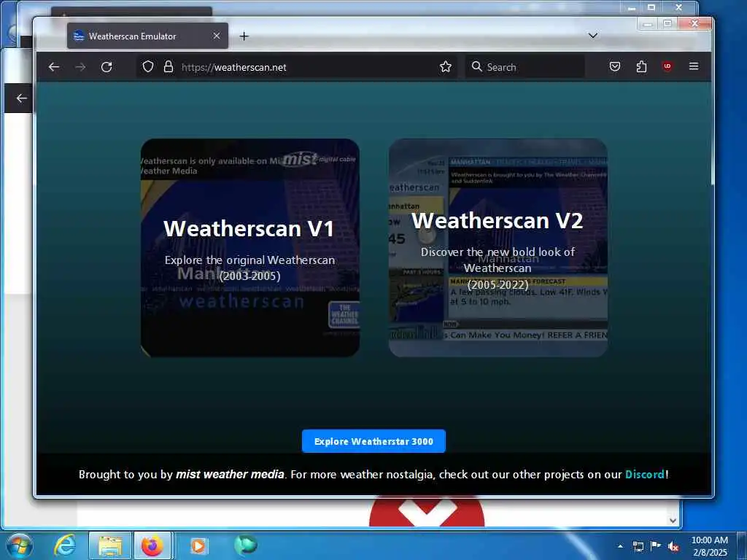Show hidden tray icons arrow

tap(620, 546)
